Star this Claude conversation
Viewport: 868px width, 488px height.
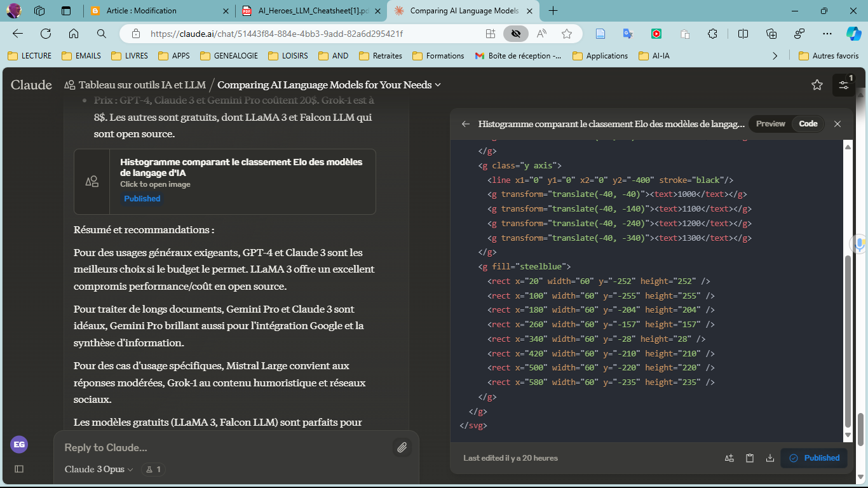tap(817, 85)
